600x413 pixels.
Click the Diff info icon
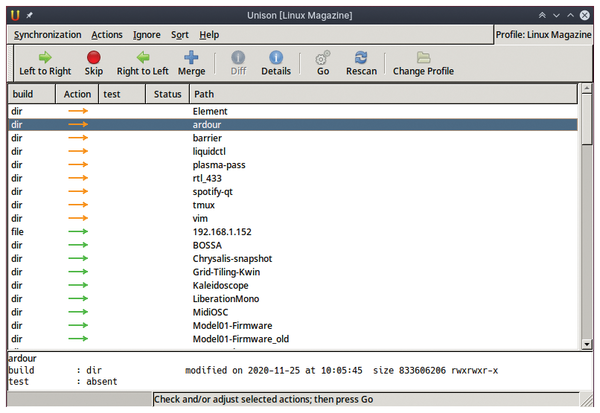tap(238, 57)
